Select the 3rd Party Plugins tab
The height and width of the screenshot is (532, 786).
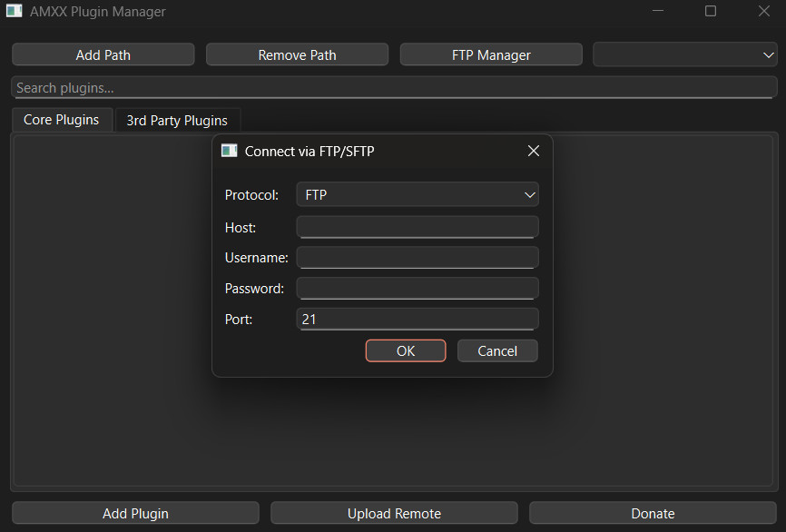pos(177,119)
